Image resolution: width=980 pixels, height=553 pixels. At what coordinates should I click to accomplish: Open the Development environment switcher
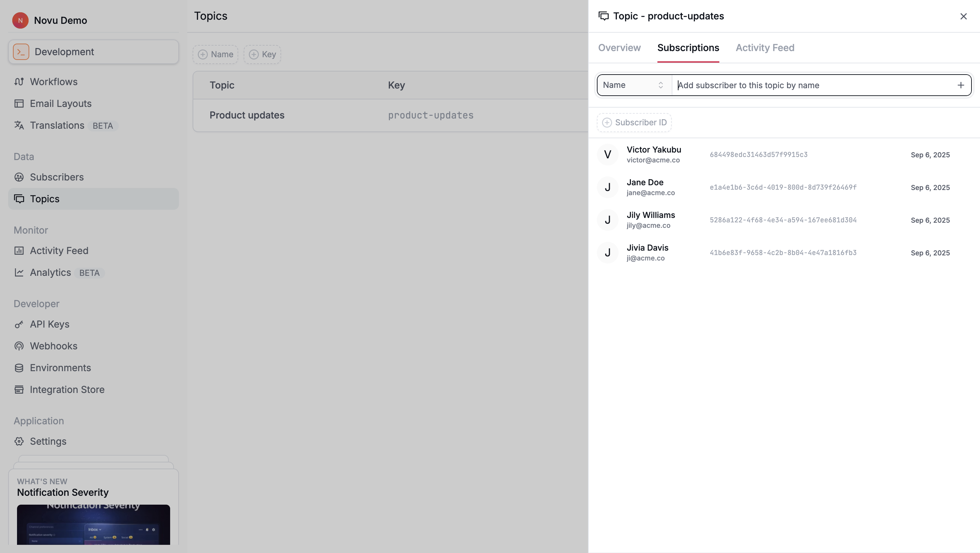tap(93, 51)
